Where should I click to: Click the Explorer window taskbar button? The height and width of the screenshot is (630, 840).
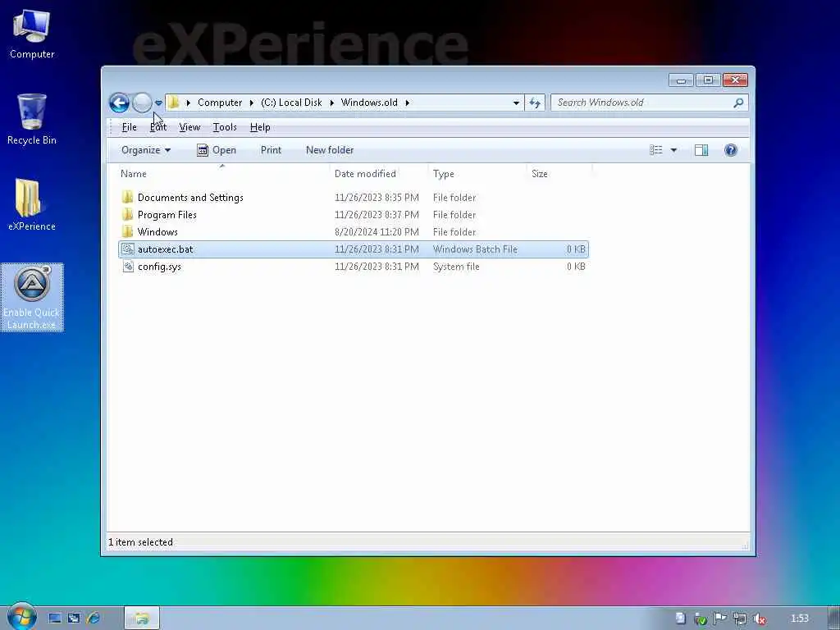142,619
